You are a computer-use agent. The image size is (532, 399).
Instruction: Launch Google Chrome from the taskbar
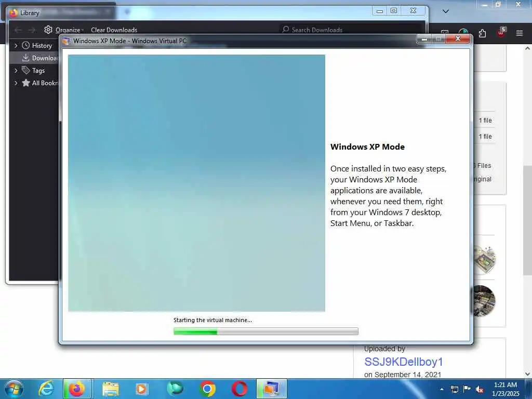click(x=207, y=389)
